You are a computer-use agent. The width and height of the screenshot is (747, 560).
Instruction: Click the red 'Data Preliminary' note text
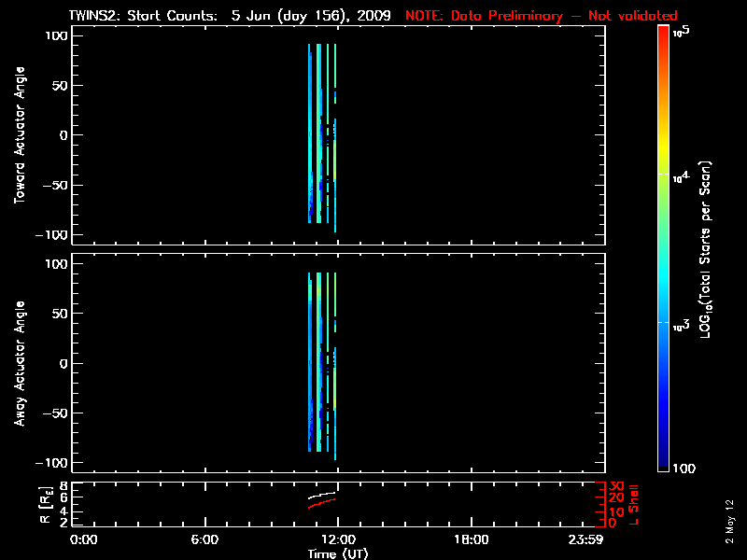(542, 16)
